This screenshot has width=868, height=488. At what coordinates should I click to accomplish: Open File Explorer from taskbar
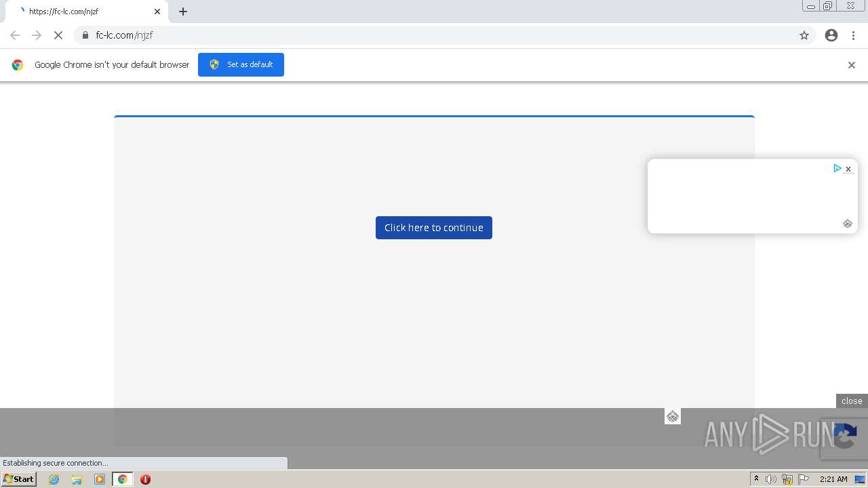77,479
